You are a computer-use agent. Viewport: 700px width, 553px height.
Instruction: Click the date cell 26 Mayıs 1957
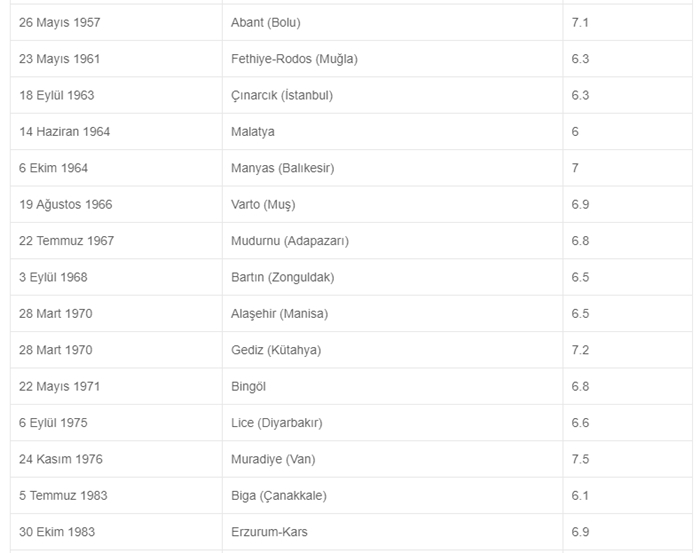60,22
